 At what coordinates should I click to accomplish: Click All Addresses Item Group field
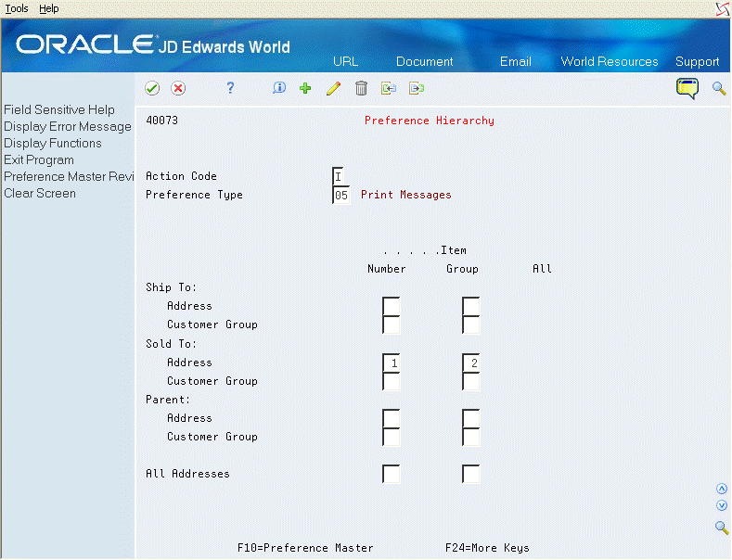tap(471, 474)
